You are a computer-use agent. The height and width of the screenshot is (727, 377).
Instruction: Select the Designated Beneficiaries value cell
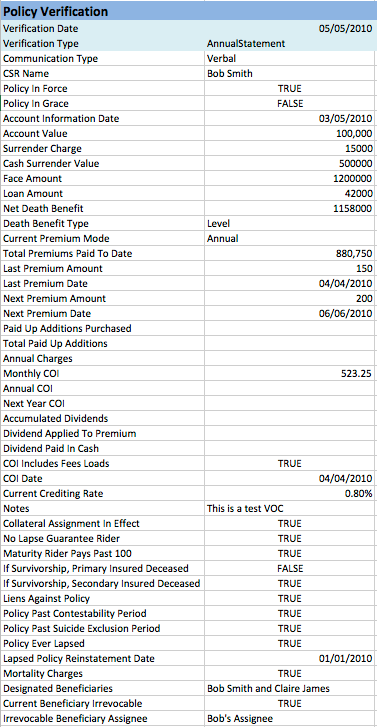pos(290,689)
